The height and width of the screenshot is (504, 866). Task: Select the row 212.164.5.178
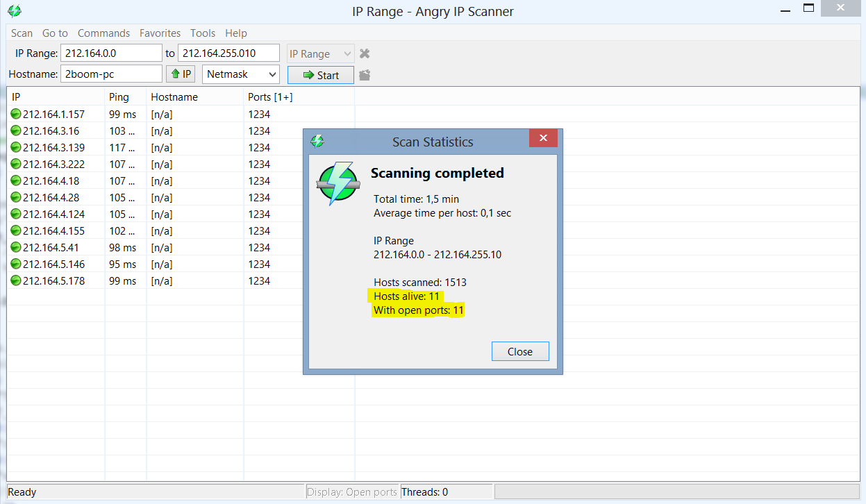tap(181, 280)
